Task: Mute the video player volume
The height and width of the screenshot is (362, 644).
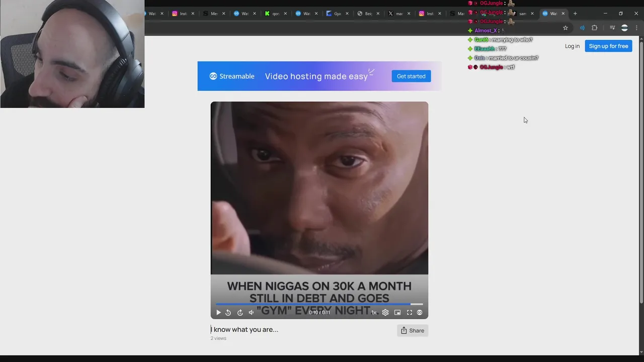Action: (x=251, y=312)
